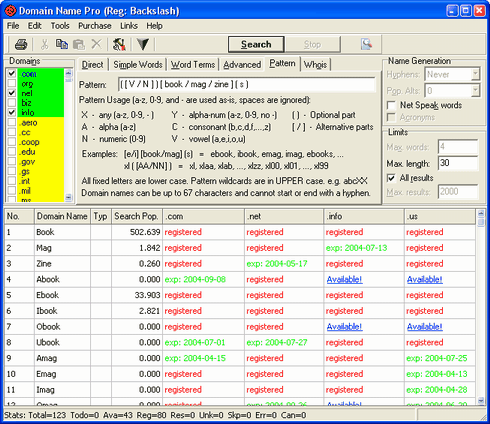Click Available! link for Obook .info
Screen dimensions: 490x424
click(344, 327)
